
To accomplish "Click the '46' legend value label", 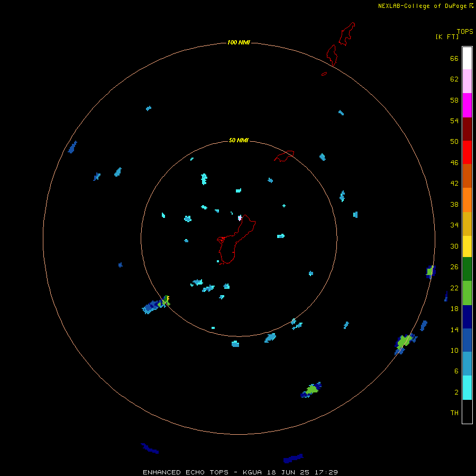I will coord(454,163).
